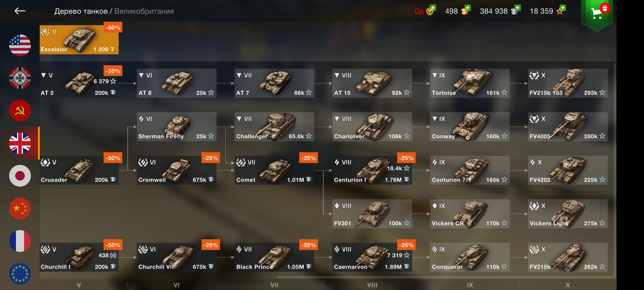644x290 pixels.
Task: Select the Churchill I tank card
Action: coord(79,257)
